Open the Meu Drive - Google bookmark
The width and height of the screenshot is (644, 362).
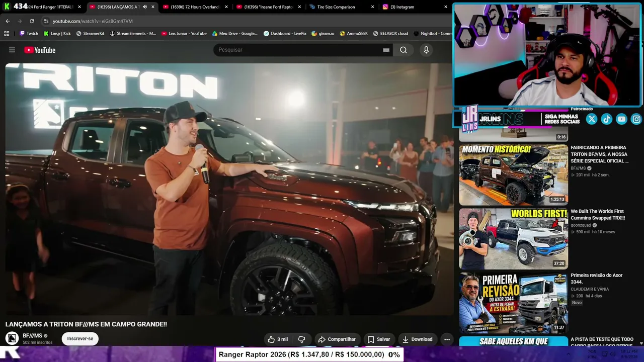[235, 34]
